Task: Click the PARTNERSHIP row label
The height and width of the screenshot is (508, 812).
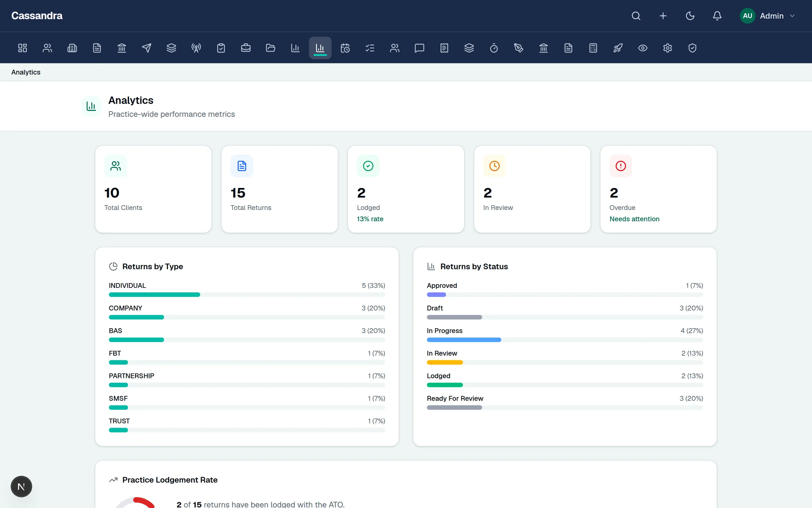Action: (x=132, y=376)
